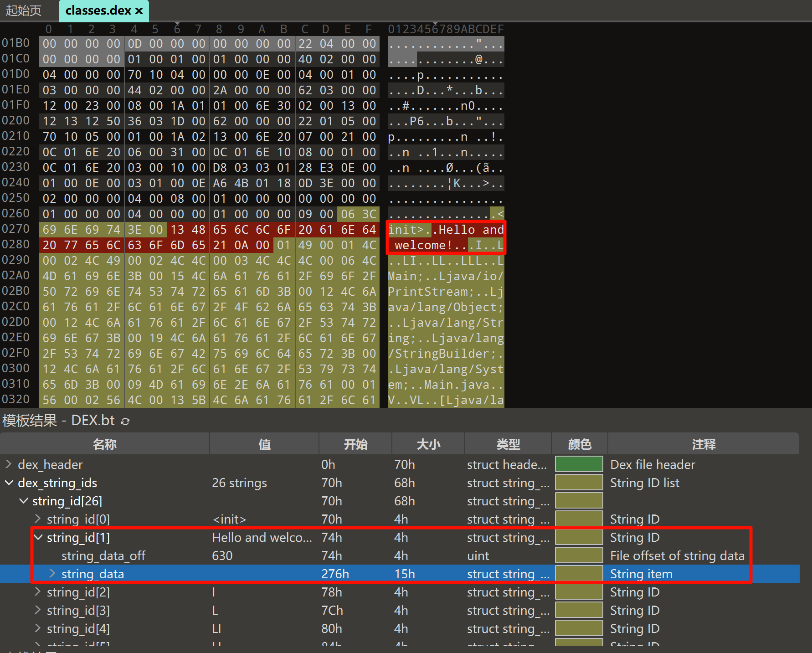Click the 开始 column header

[355, 444]
